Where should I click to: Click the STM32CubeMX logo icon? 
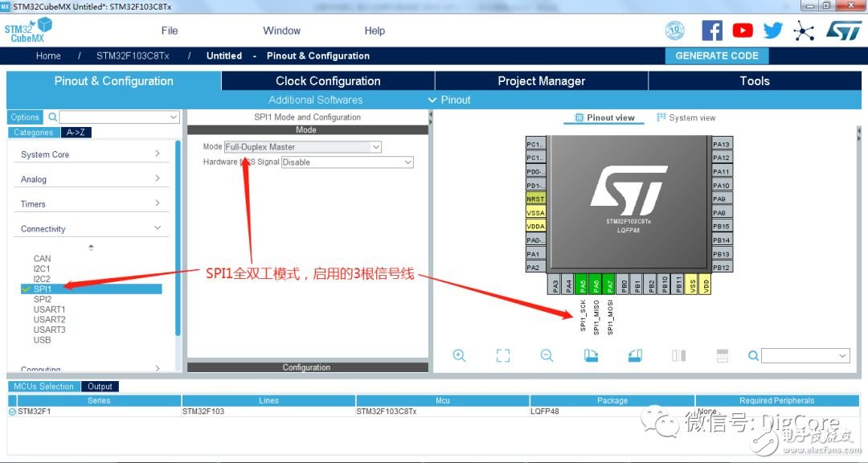click(28, 30)
